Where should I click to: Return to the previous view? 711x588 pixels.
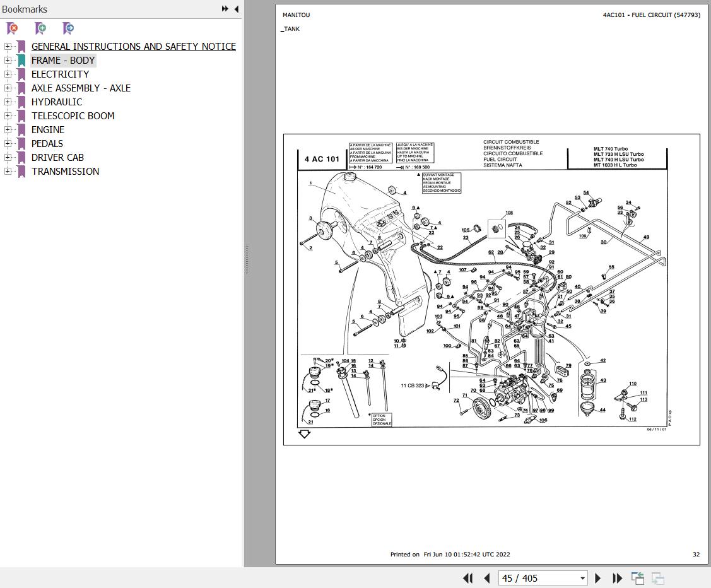pyautogui.click(x=637, y=578)
